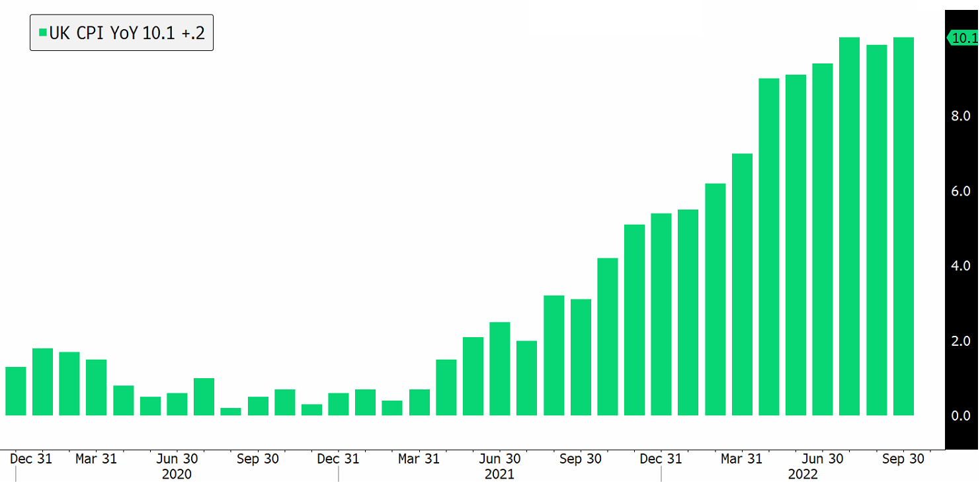Image resolution: width=980 pixels, height=482 pixels.
Task: Select the 0.0 y-axis label
Action: [960, 415]
